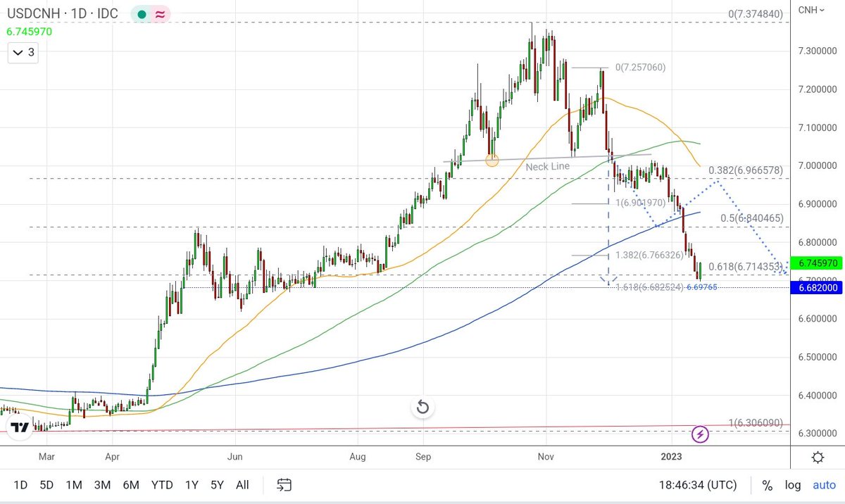Screen dimensions: 845x504
Task: Click the 2023 label on time axis
Action: (x=672, y=456)
